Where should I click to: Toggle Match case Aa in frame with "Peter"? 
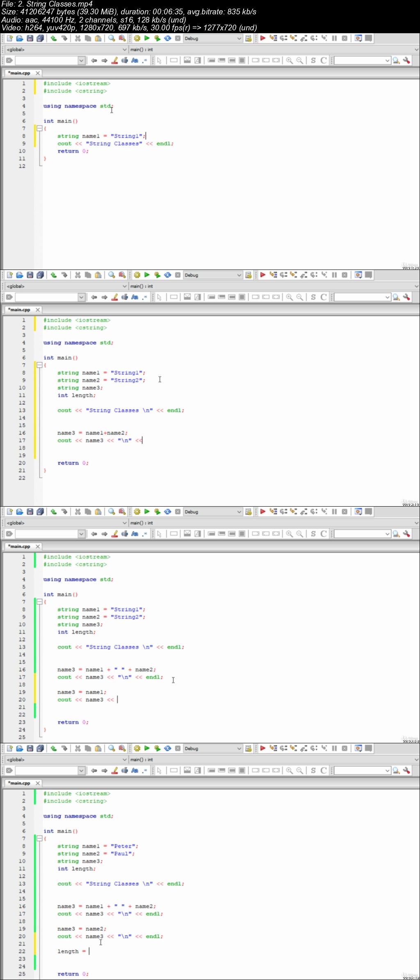135,770
